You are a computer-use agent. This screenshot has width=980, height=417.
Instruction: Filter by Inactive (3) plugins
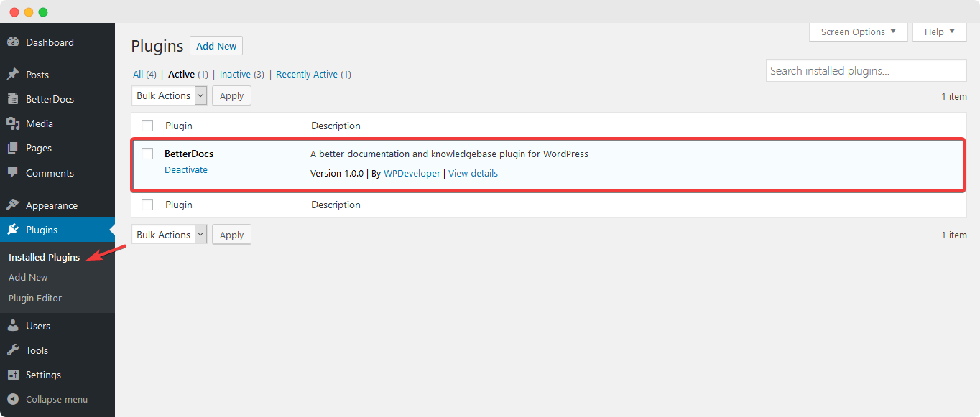[242, 74]
